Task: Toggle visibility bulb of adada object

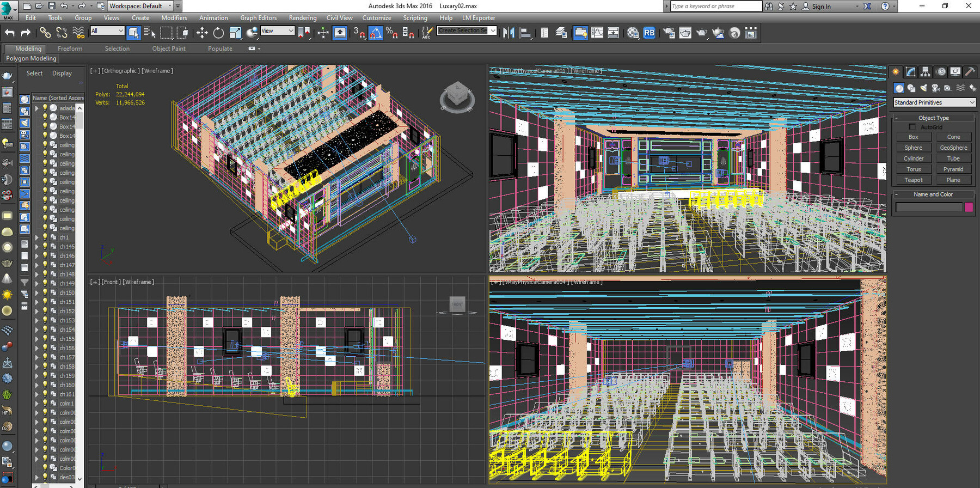Action: (45, 108)
